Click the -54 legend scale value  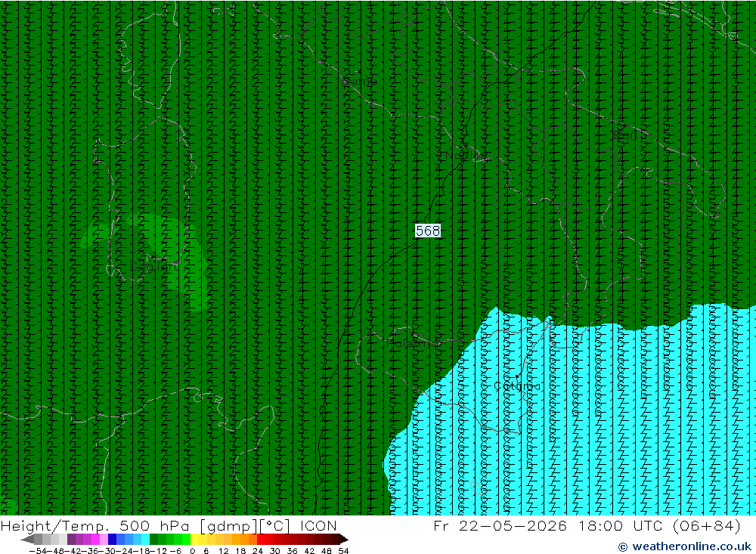pos(39,551)
